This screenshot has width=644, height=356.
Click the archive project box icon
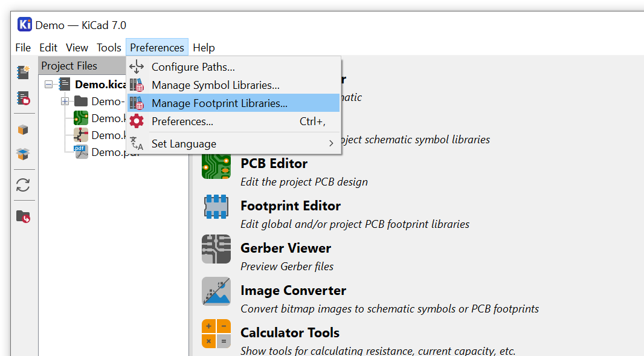coord(23,129)
